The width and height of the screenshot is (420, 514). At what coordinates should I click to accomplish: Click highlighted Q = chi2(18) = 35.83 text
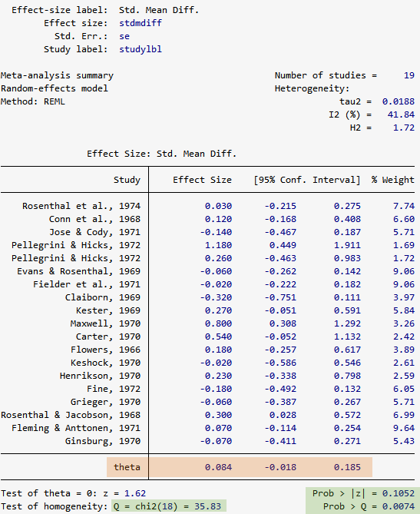(167, 506)
